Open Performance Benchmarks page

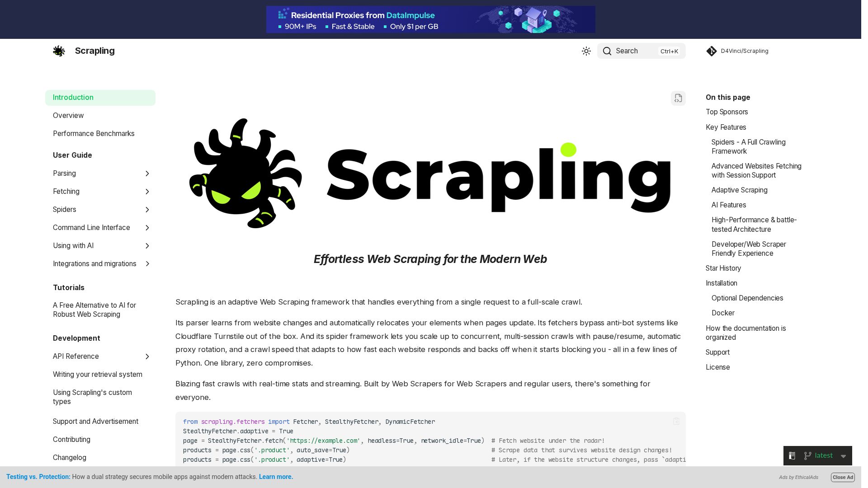click(x=94, y=135)
